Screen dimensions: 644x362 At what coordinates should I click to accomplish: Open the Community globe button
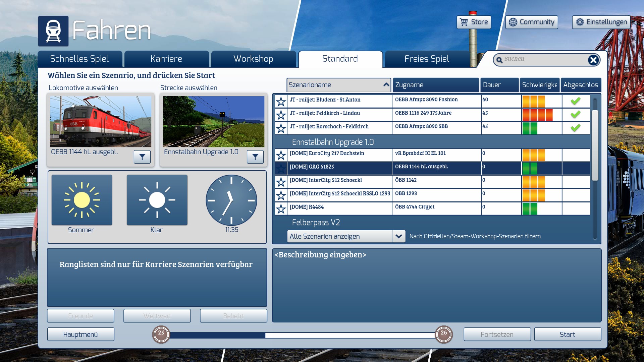click(x=531, y=22)
